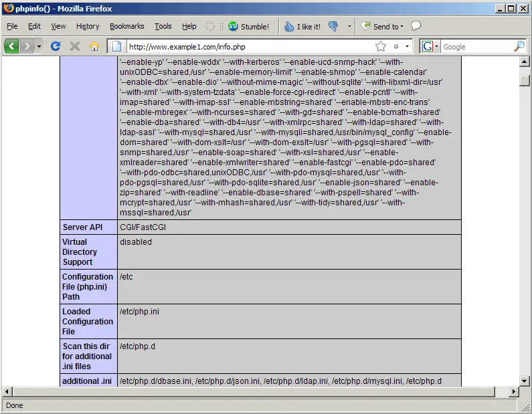Open the View menu

click(58, 26)
